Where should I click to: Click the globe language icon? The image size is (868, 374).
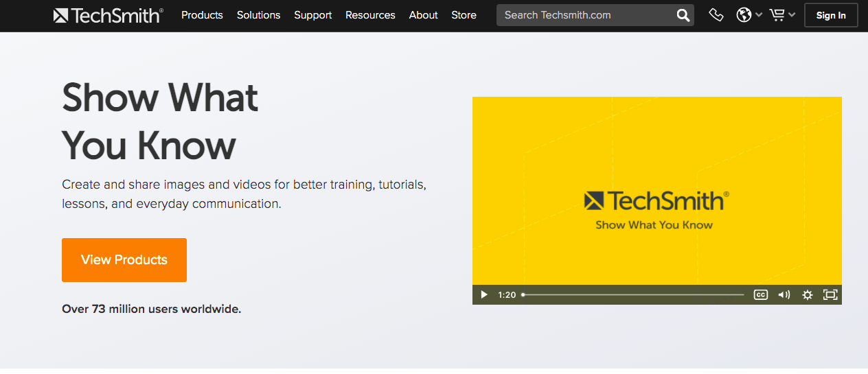coord(744,15)
